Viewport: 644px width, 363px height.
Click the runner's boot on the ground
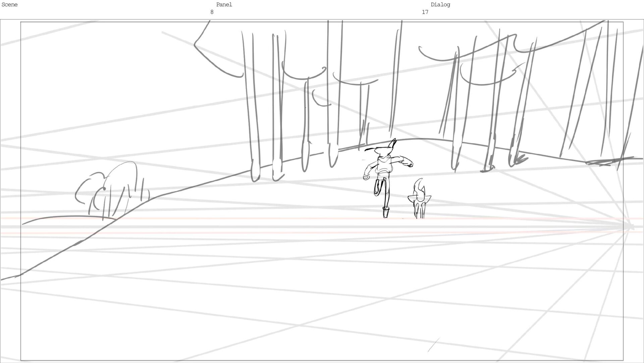386,213
